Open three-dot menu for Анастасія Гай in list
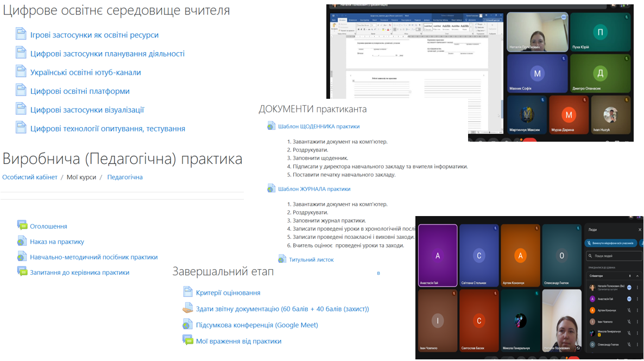644x361 pixels. coord(637,299)
